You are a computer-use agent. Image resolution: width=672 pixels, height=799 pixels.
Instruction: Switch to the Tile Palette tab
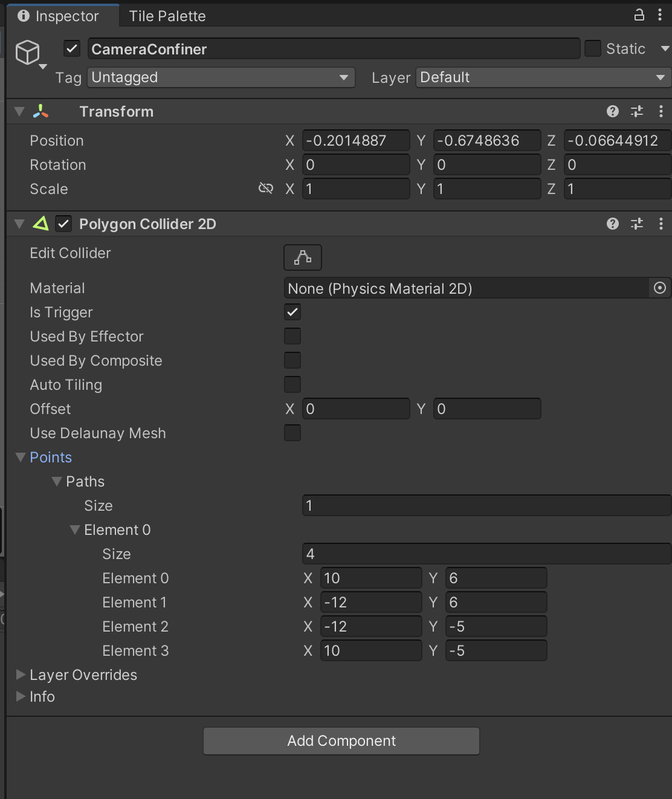point(167,16)
